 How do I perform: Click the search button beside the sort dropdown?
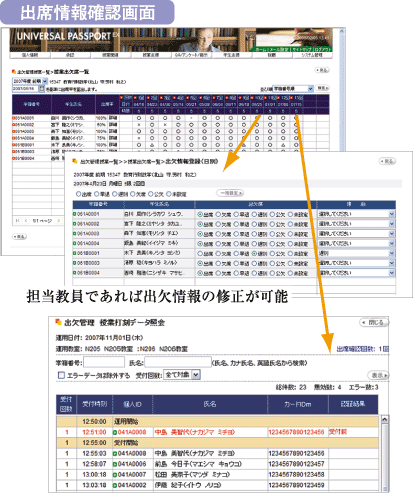[x=322, y=88]
